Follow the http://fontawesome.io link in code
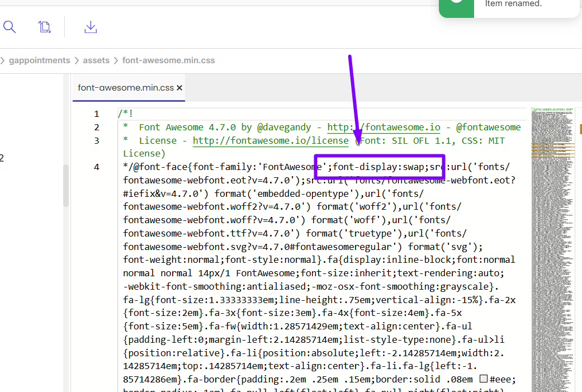The image size is (582, 392). (384, 127)
